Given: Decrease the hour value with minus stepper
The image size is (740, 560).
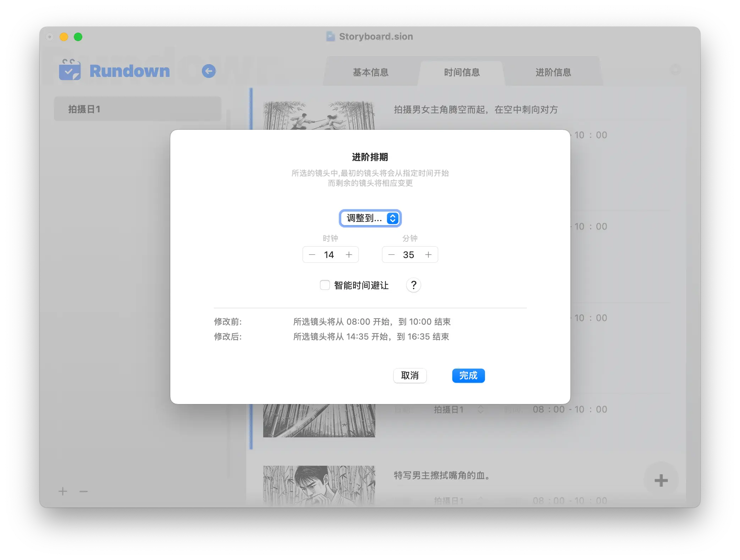Looking at the screenshot, I should [x=312, y=254].
